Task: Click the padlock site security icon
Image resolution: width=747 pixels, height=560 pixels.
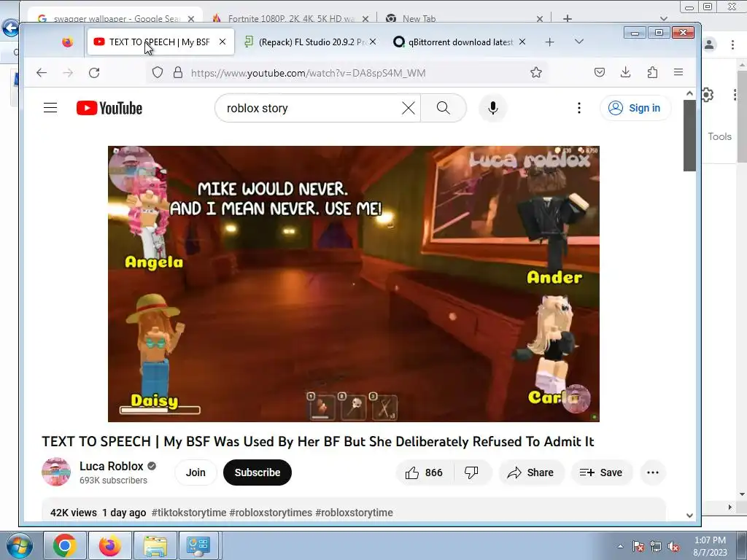Action: click(178, 73)
